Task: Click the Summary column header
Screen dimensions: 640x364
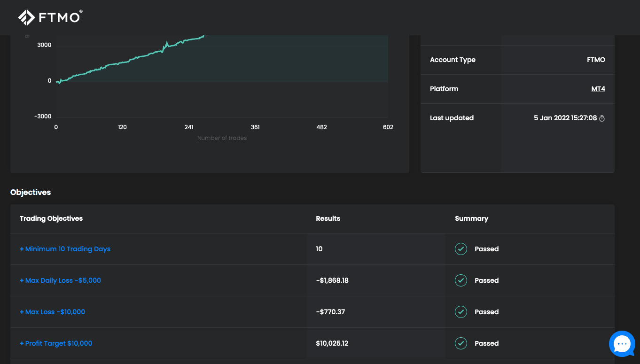Action: 471,218
